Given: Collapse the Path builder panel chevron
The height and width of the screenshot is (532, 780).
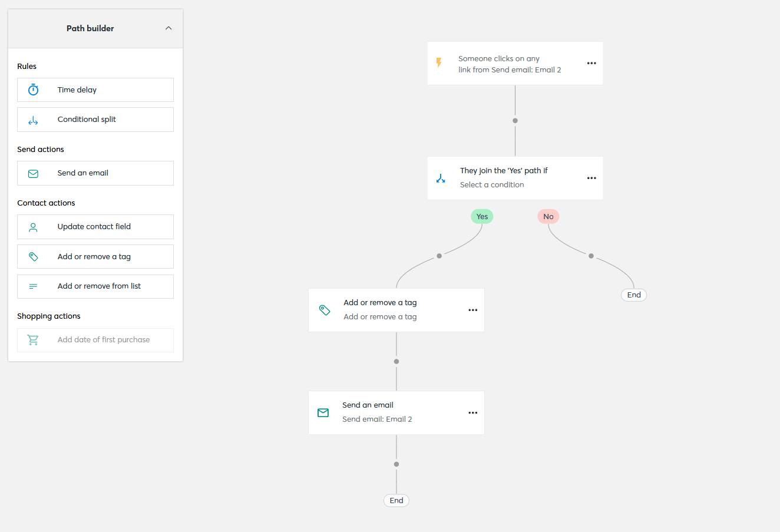Looking at the screenshot, I should [168, 28].
